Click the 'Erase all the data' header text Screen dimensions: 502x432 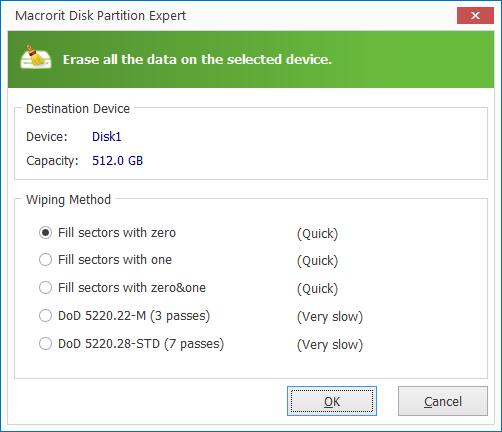click(x=197, y=59)
